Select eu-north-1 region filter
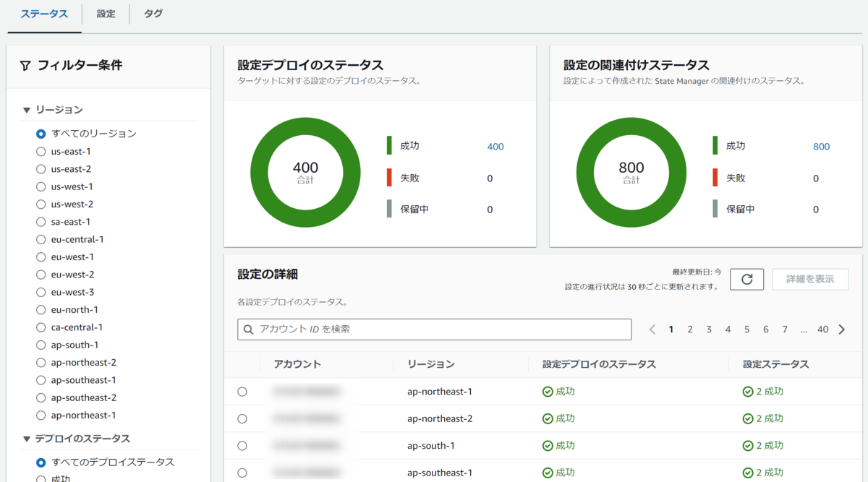The height and width of the screenshot is (482, 868). (x=41, y=309)
